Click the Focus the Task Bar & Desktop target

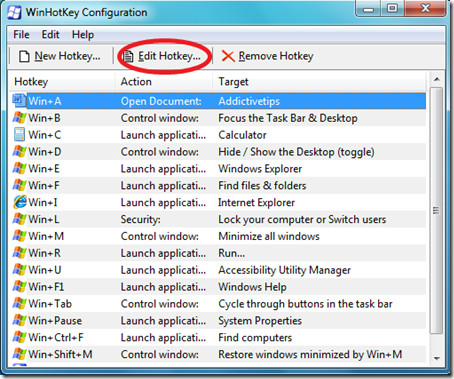click(288, 118)
